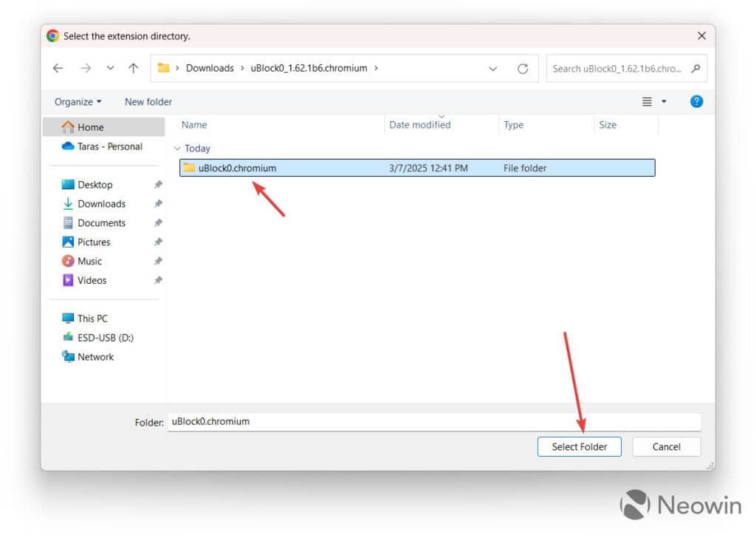Click the 3/7/2025 12:41 PM date cell
Image resolution: width=756 pixels, height=535 pixels.
(x=428, y=168)
